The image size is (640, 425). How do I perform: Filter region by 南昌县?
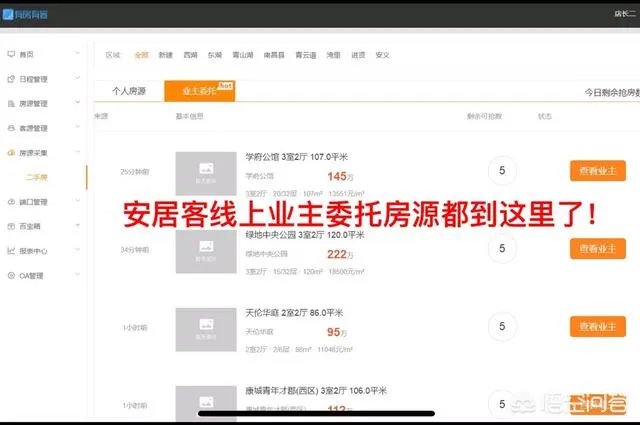(x=274, y=55)
